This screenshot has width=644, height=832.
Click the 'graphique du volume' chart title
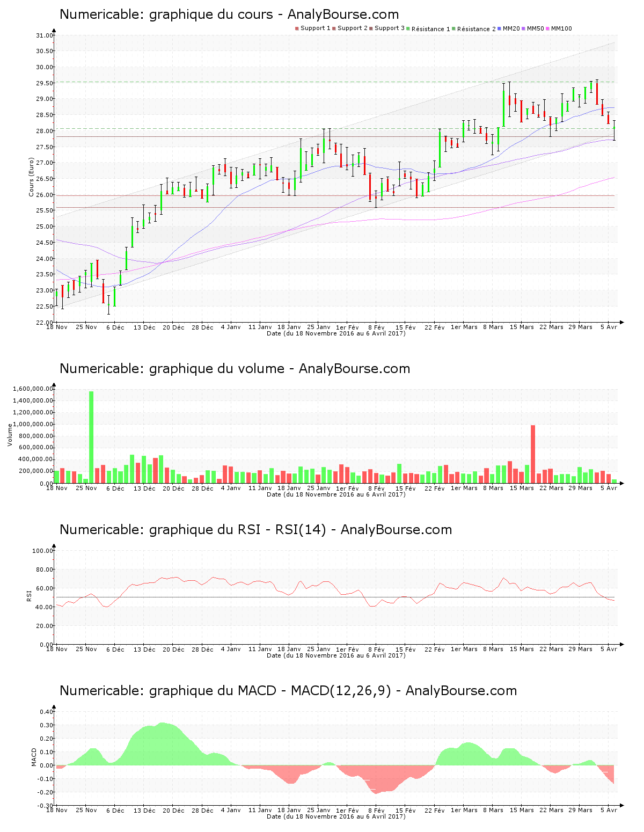tap(235, 369)
